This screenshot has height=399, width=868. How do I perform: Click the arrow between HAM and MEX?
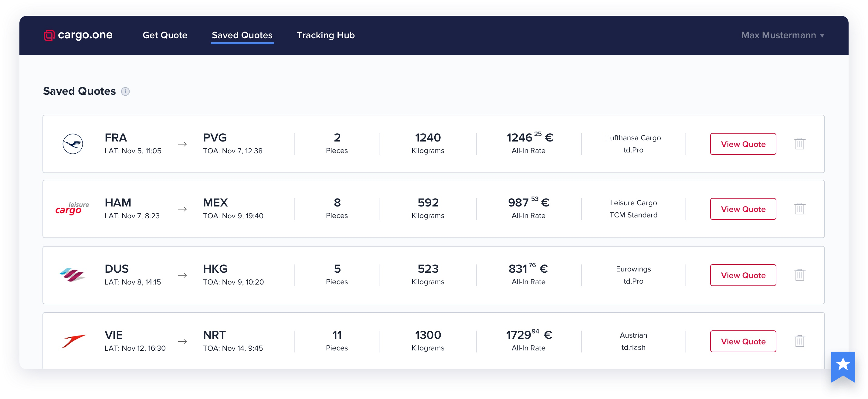(x=182, y=209)
